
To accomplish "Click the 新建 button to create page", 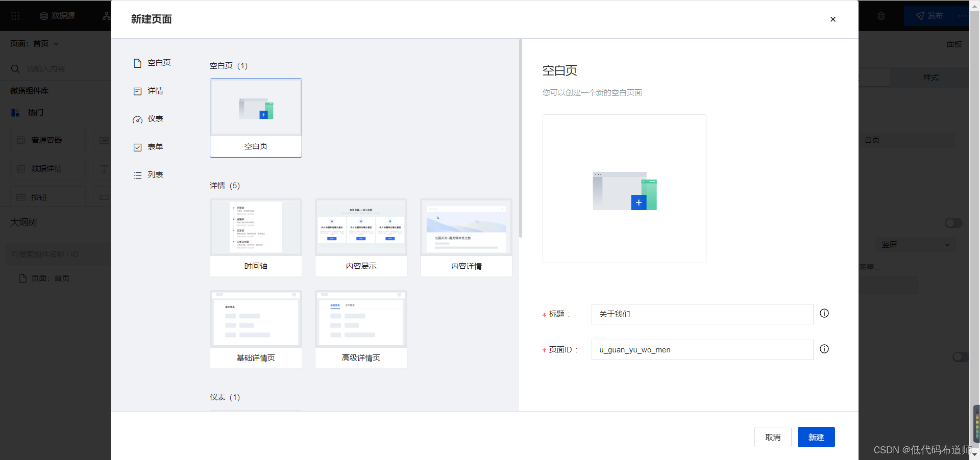I will pyautogui.click(x=816, y=437).
